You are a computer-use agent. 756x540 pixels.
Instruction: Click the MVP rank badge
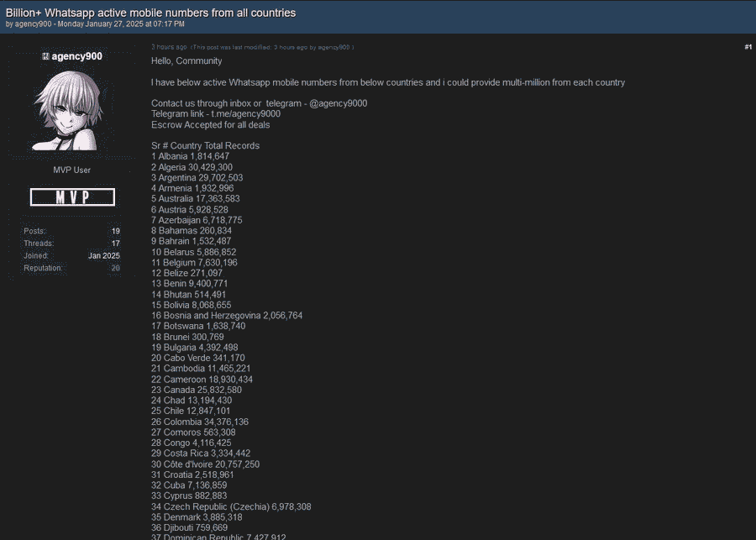coord(72,197)
